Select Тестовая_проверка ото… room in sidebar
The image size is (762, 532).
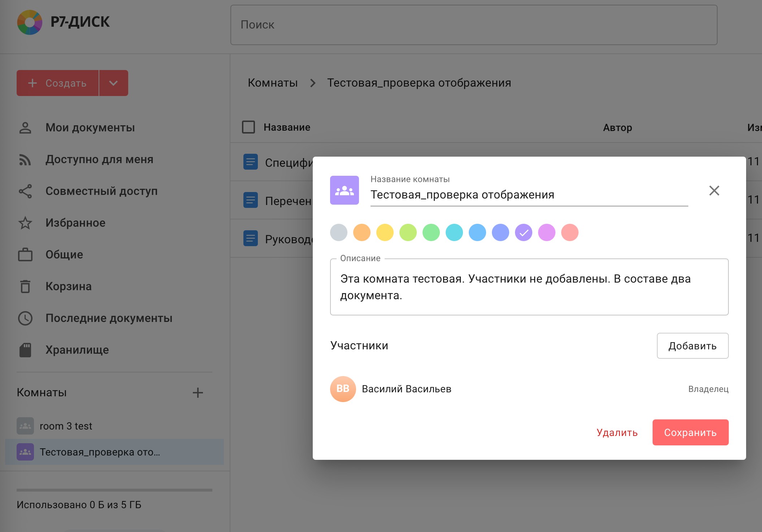tap(114, 452)
